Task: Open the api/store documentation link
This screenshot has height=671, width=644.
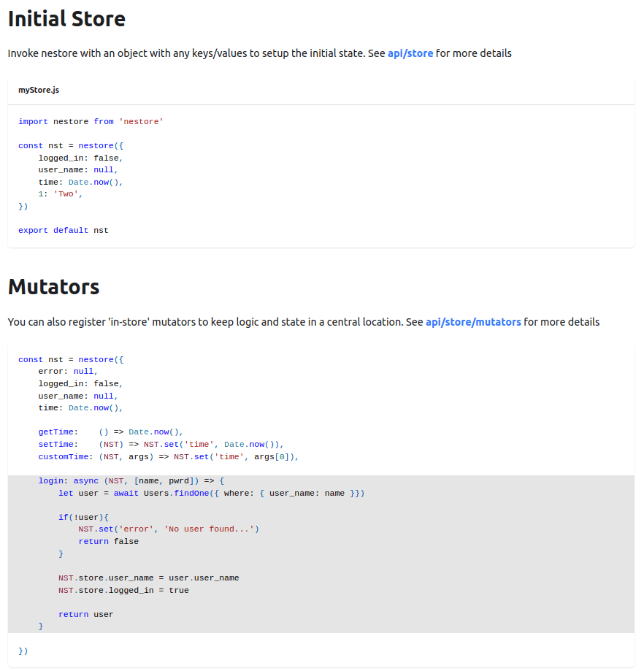Action: coord(410,53)
